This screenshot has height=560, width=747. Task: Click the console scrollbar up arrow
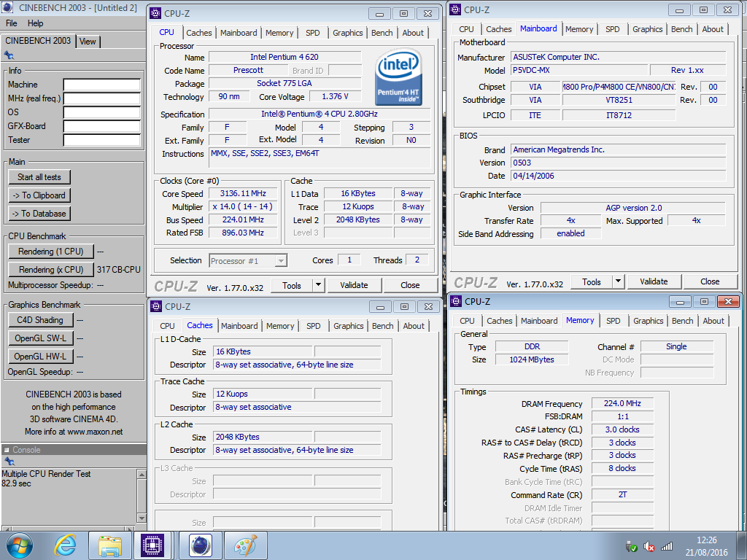142,474
